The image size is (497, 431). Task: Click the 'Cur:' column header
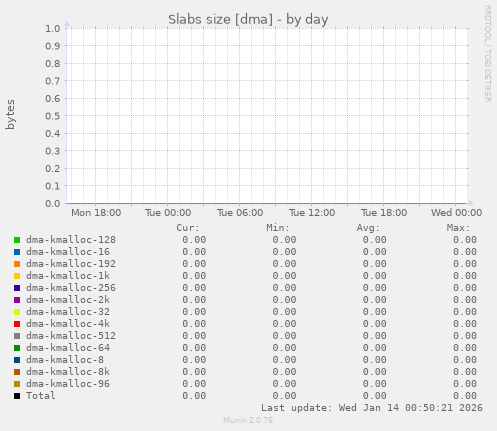[188, 228]
